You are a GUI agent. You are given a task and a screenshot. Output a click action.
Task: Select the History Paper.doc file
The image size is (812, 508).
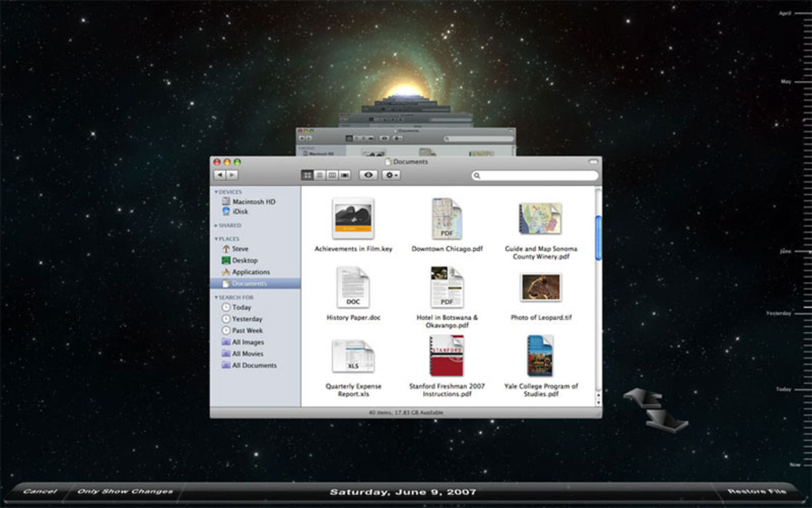pos(353,288)
